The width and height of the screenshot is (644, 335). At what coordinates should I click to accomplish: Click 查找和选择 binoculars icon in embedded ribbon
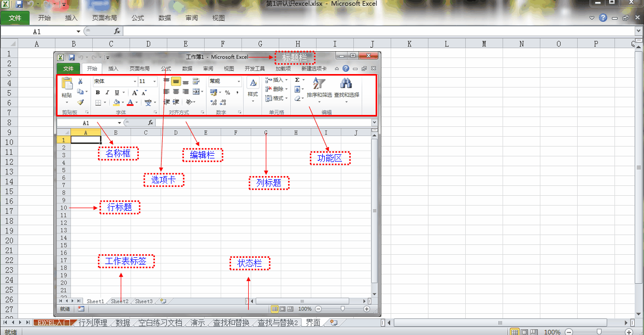pyautogui.click(x=346, y=83)
